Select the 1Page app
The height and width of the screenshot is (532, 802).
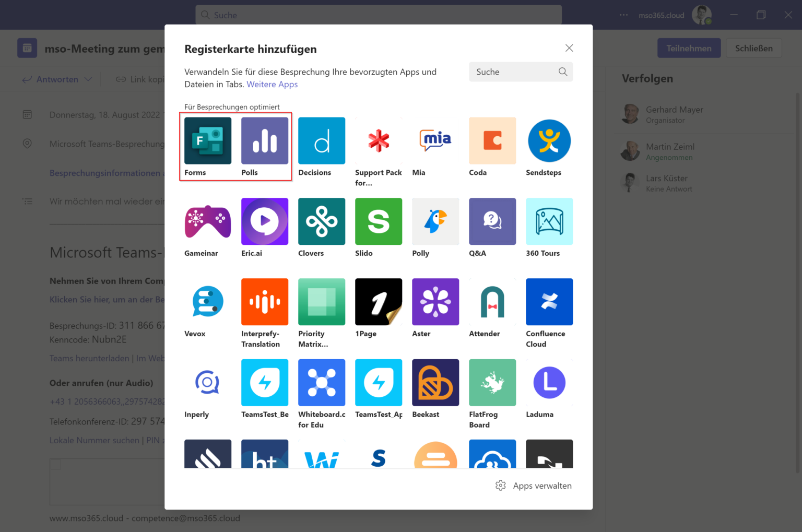pyautogui.click(x=378, y=302)
